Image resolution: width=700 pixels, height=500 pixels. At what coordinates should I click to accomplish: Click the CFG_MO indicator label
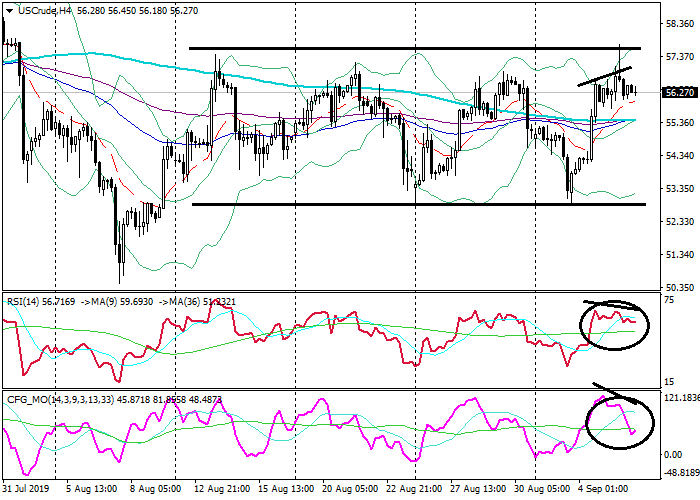coord(30,399)
